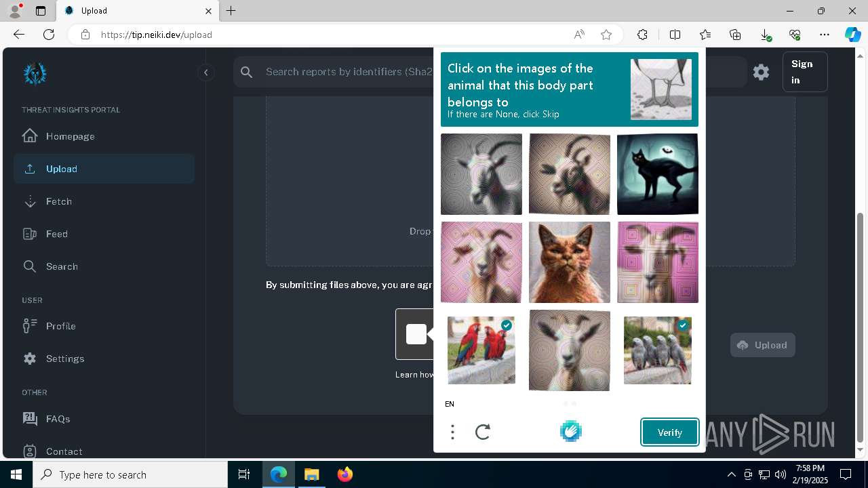Click the search magnifier icon
The image size is (868, 488).
click(247, 72)
